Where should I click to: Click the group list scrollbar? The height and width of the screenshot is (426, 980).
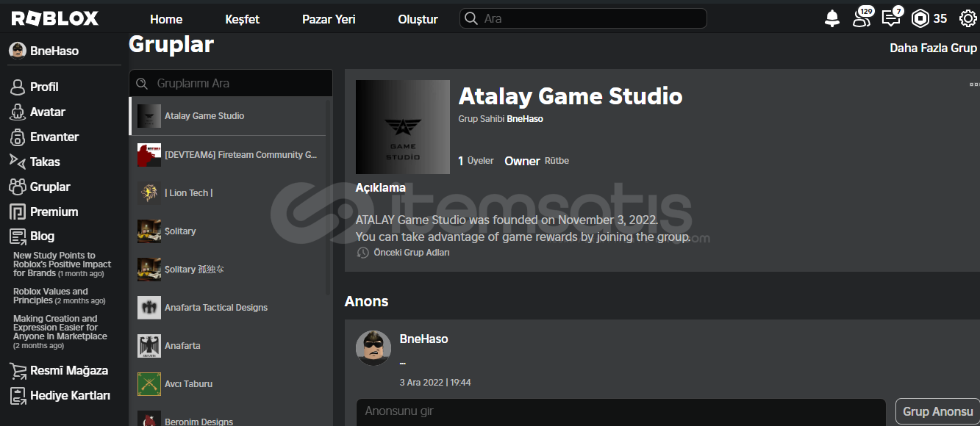[x=328, y=198]
